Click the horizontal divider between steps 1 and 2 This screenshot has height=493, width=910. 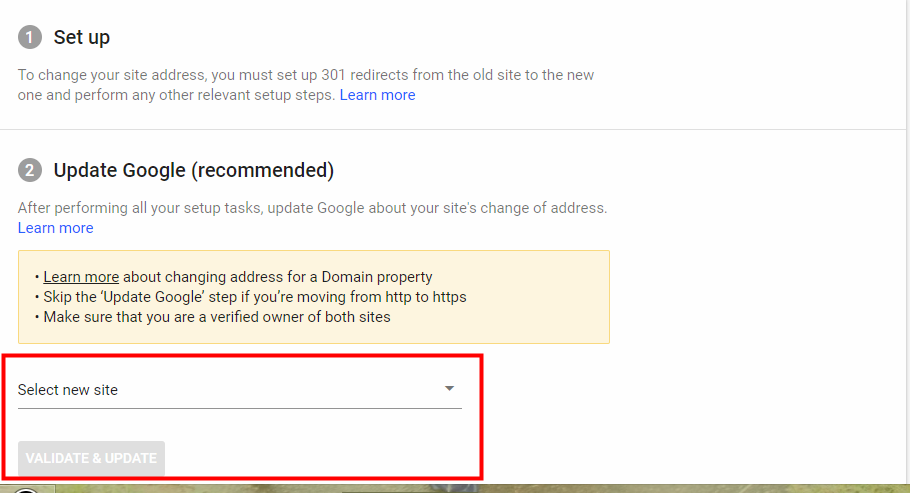pyautogui.click(x=453, y=129)
